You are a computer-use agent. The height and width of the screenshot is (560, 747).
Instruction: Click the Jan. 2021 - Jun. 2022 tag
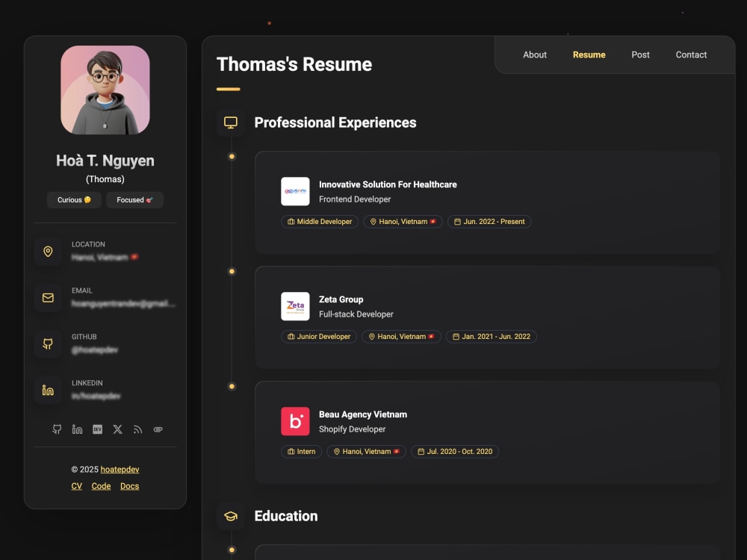pos(492,337)
